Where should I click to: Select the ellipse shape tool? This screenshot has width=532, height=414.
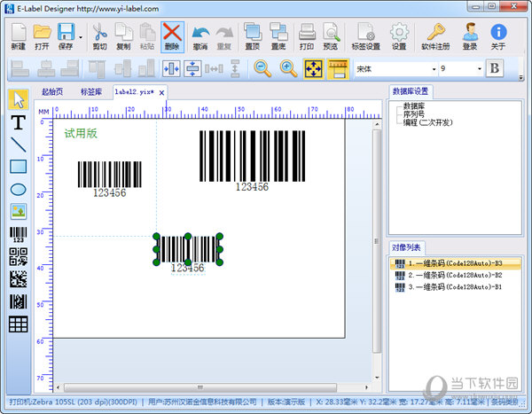(19, 190)
